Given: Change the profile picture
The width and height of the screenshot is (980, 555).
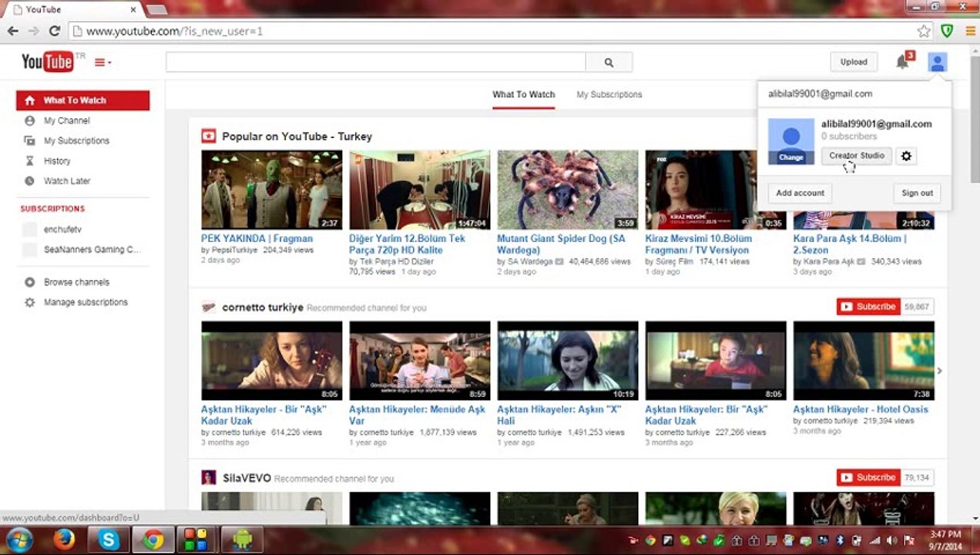Looking at the screenshot, I should coord(791,156).
